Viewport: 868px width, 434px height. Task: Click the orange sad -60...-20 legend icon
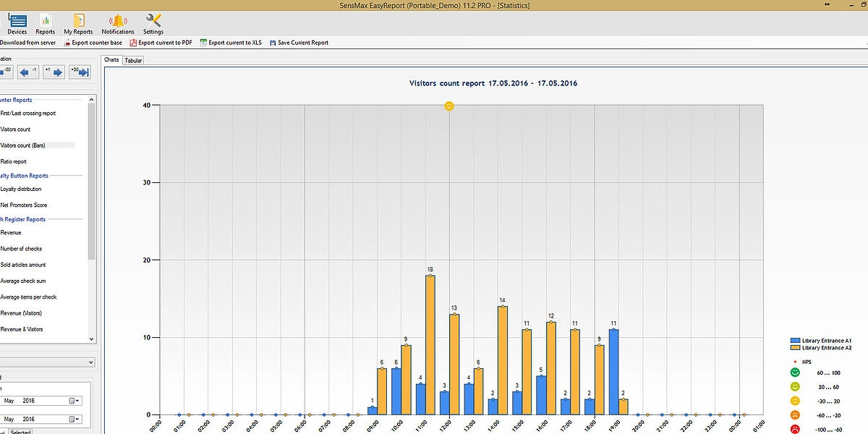point(796,415)
